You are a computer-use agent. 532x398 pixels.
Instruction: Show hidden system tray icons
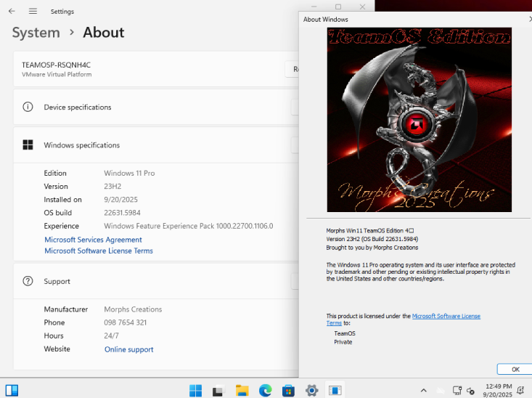click(423, 391)
